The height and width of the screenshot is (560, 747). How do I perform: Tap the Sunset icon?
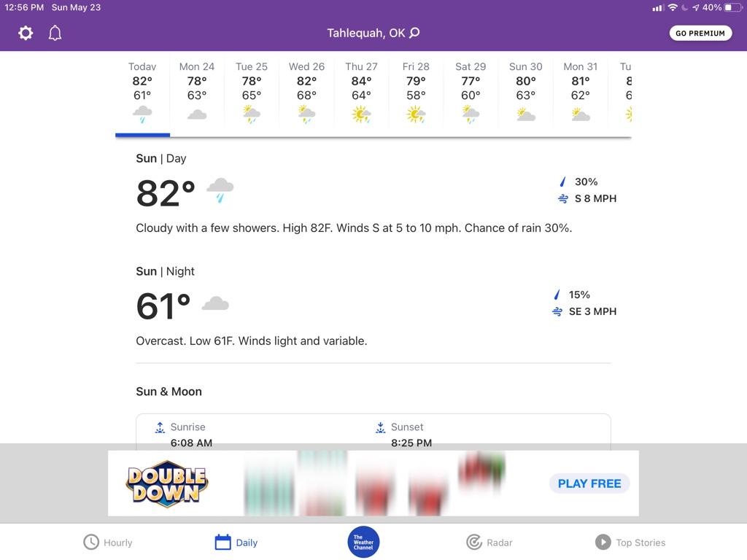[380, 427]
